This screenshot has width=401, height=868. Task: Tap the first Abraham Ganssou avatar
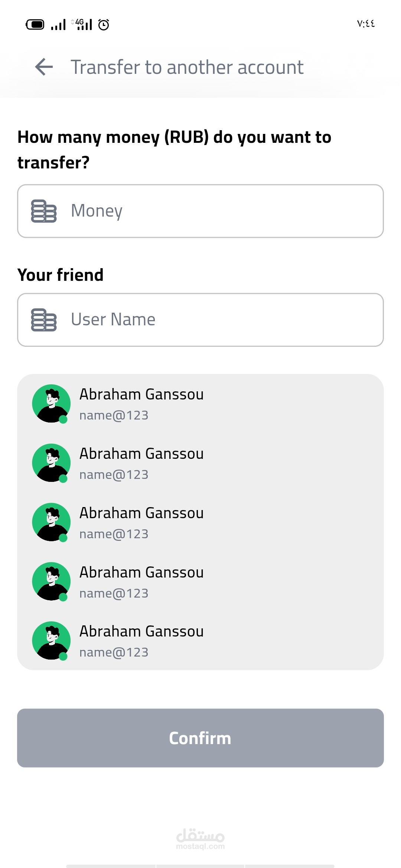click(51, 404)
